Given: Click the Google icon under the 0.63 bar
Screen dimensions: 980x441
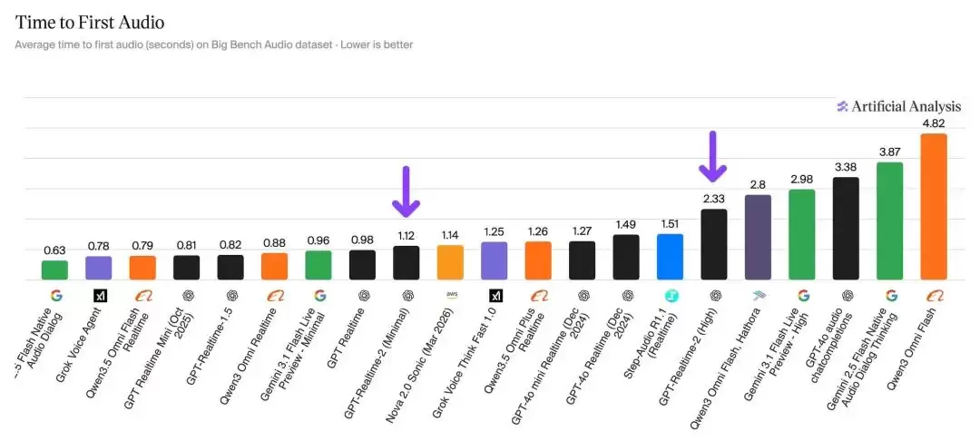Looking at the screenshot, I should [x=55, y=296].
